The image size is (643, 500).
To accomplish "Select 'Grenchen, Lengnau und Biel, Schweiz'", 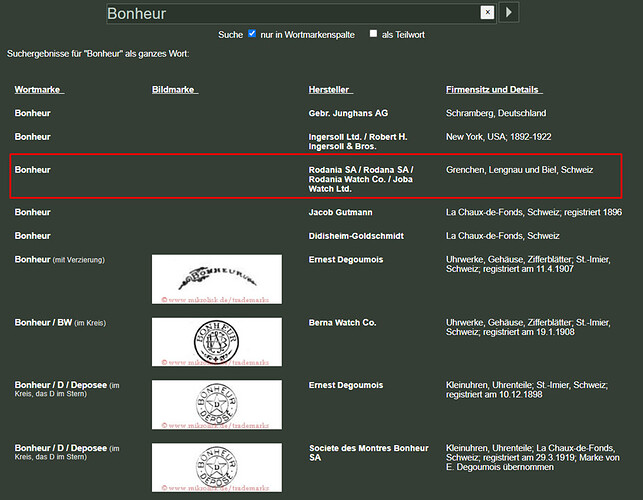I will tap(519, 170).
